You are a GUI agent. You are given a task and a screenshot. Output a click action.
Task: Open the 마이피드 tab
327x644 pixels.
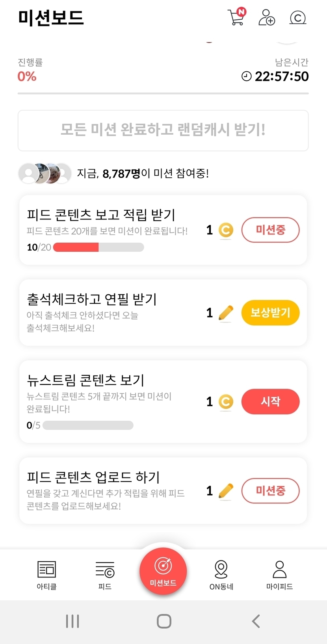[279, 575]
